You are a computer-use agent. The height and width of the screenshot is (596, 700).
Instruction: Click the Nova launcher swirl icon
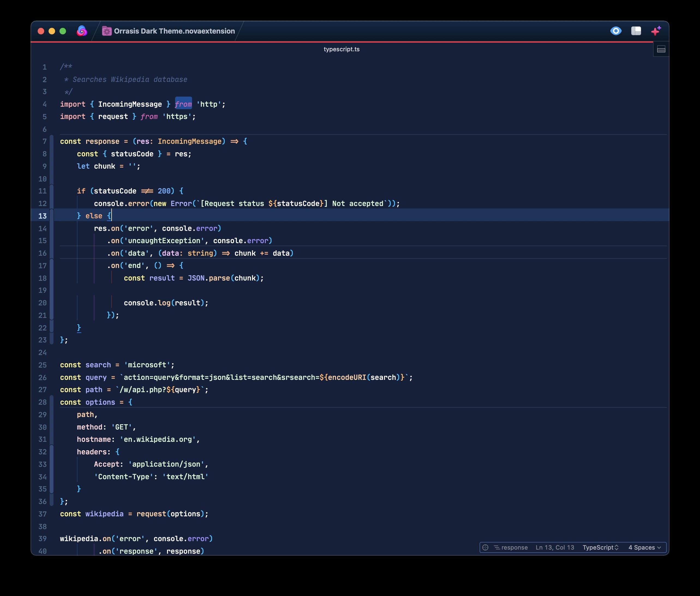tap(82, 31)
